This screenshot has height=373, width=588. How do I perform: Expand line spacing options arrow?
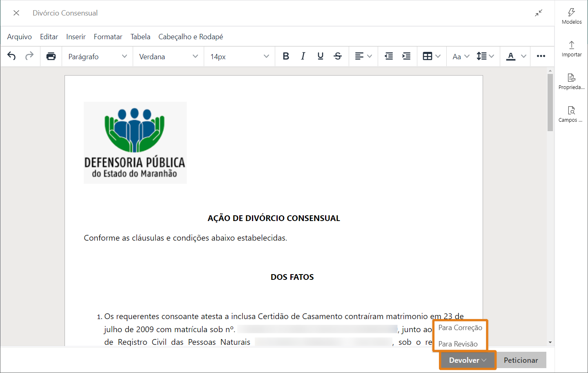tap(492, 56)
